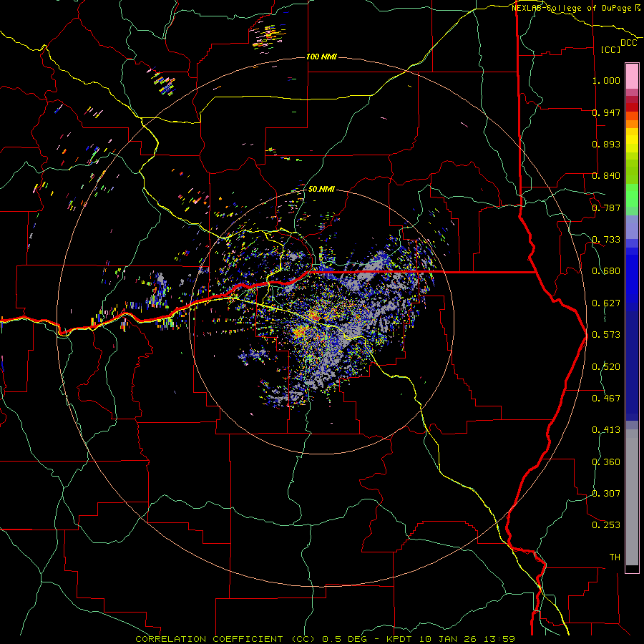644x644 pixels.
Task: Click the 0.520 scale value
Action: pos(606,367)
